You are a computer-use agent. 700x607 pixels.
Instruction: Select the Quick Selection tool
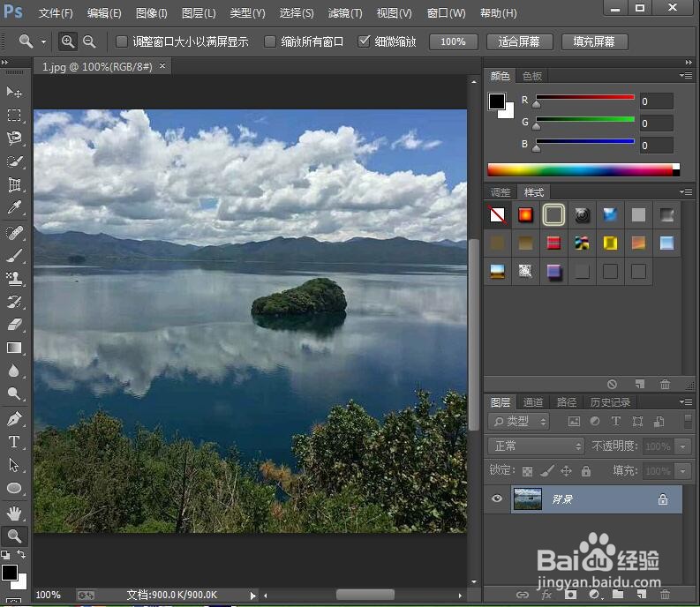point(14,161)
